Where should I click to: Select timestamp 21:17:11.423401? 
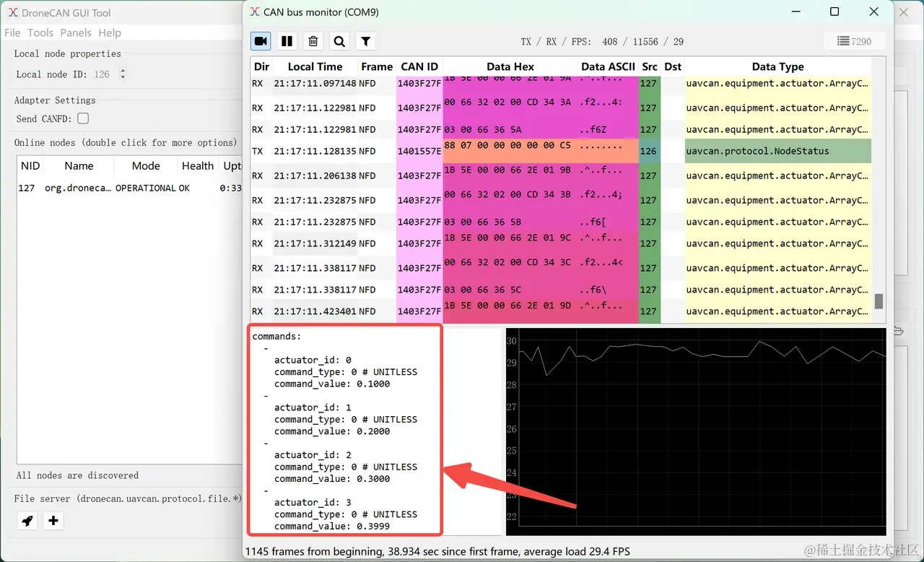315,311
